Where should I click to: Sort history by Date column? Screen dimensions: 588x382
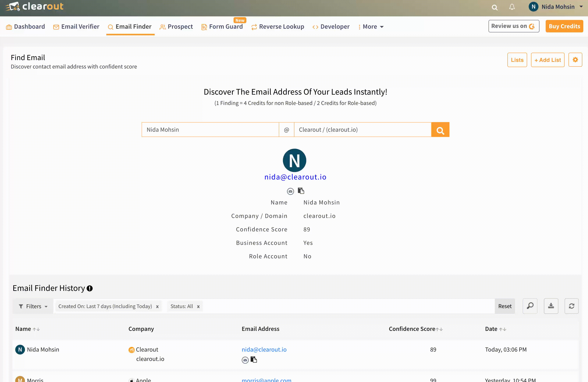pyautogui.click(x=502, y=329)
